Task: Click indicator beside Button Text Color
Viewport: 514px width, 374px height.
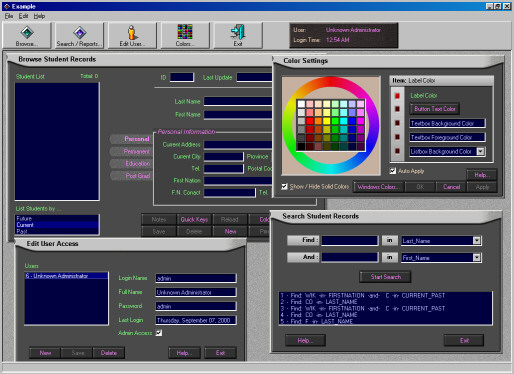Action: [x=397, y=109]
